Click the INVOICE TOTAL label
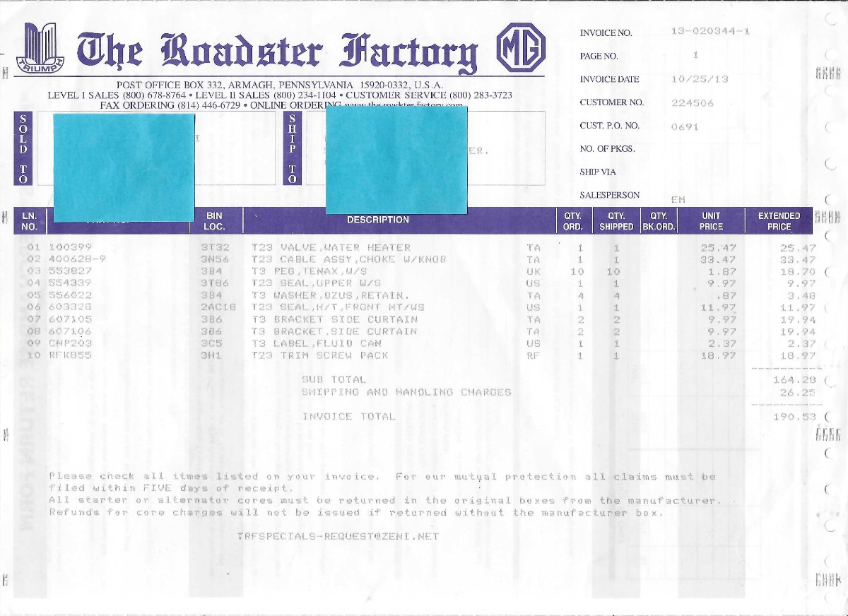 (348, 416)
